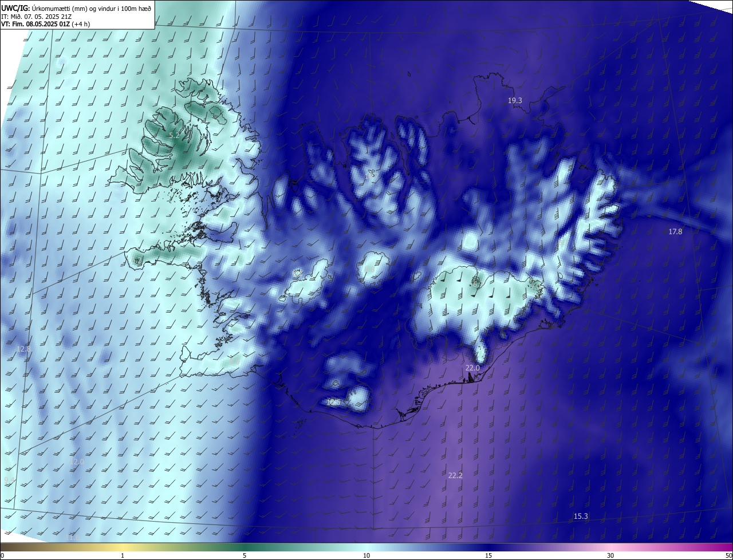
Task: Click the 12.0 value label on the map
Action: (76, 461)
